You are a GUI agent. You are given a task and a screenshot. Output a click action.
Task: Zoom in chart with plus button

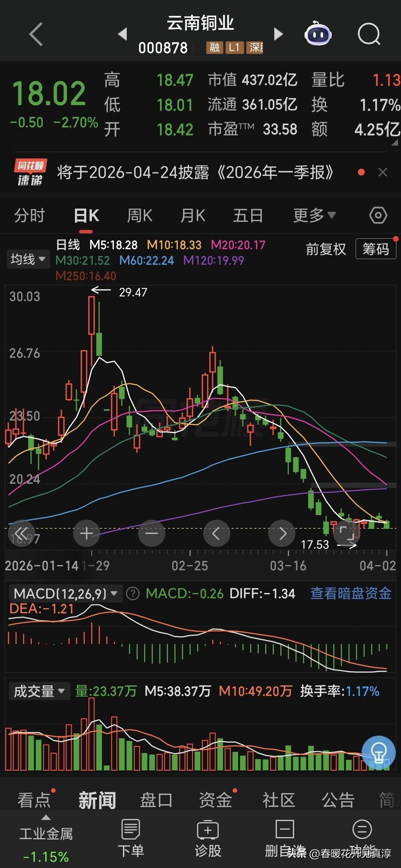pos(87,533)
